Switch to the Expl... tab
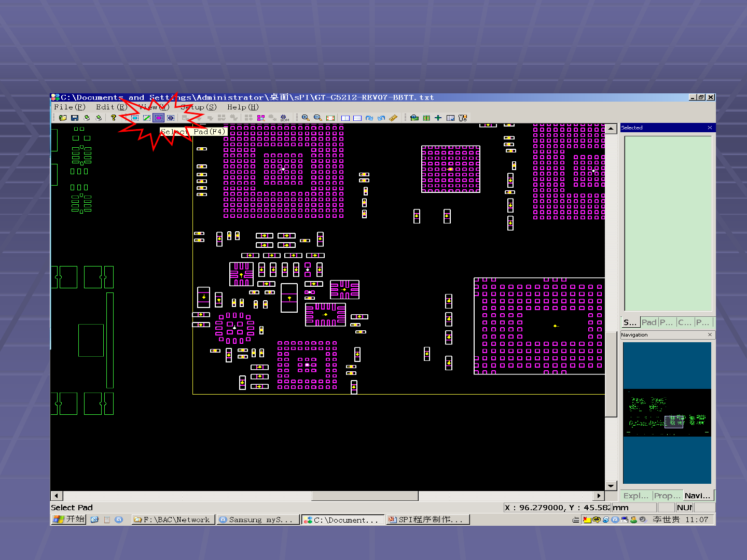This screenshot has height=560, width=747. (635, 496)
